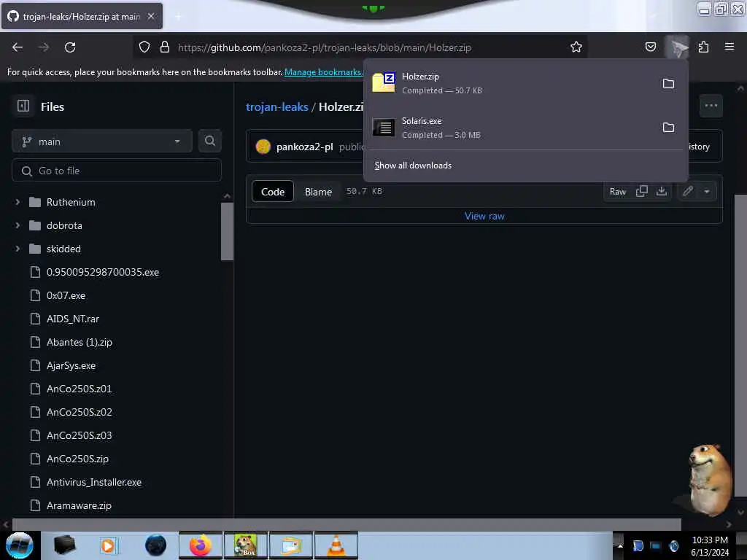This screenshot has height=560, width=747.
Task: Bookmark this page with the star icon
Action: [576, 47]
